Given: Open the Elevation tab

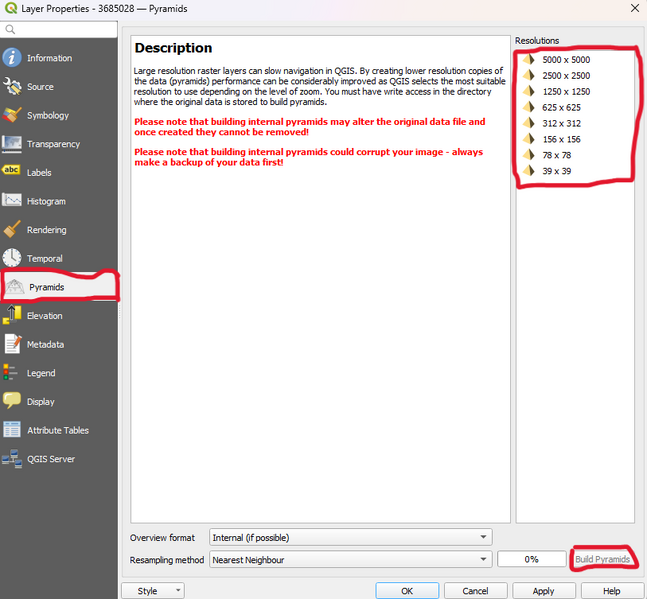Looking at the screenshot, I should [59, 316].
